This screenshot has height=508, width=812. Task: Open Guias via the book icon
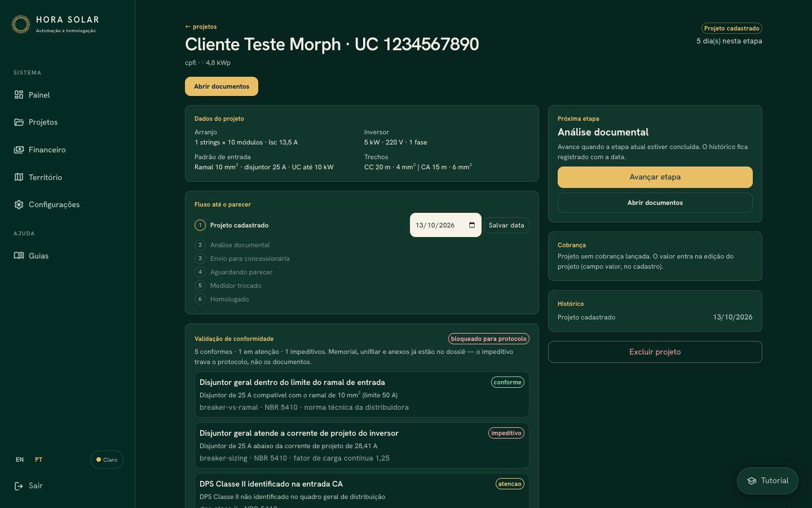pos(19,256)
